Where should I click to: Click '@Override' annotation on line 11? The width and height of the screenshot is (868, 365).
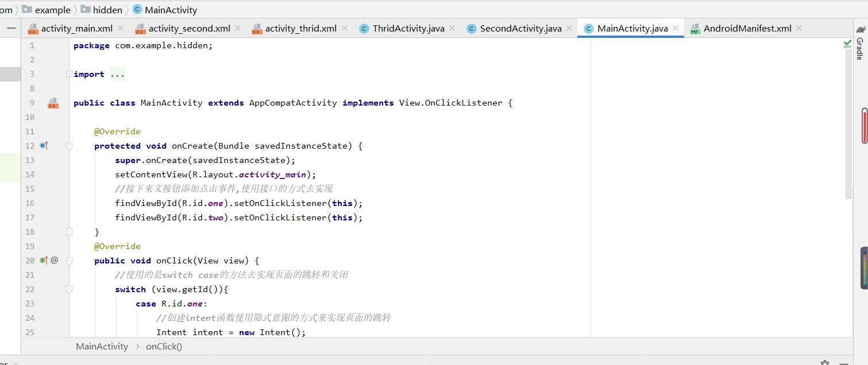point(117,131)
